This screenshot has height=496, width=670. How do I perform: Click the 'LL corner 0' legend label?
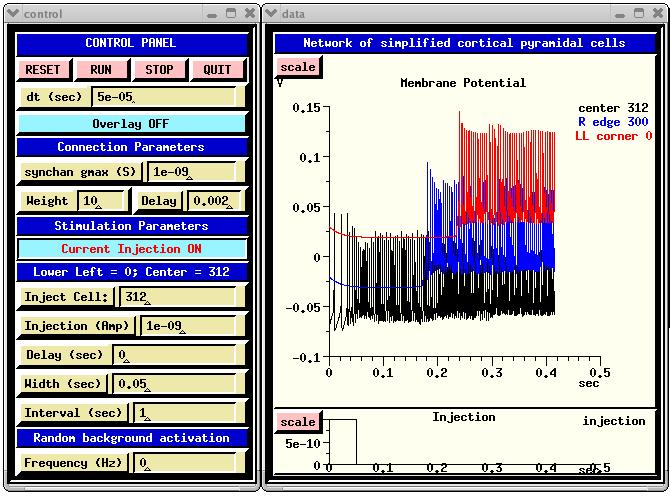614,136
